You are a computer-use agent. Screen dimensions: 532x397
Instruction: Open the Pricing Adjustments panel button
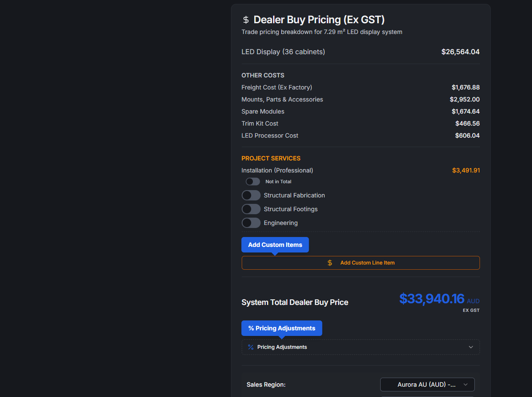[x=282, y=328]
